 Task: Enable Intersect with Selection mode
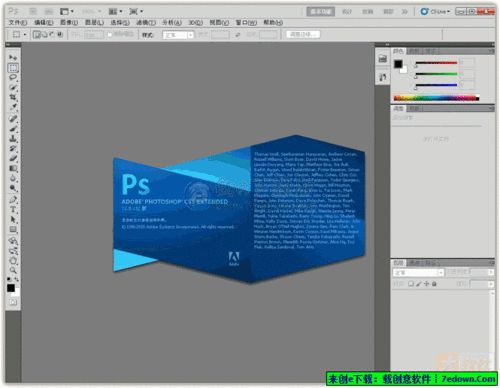pyautogui.click(x=60, y=34)
